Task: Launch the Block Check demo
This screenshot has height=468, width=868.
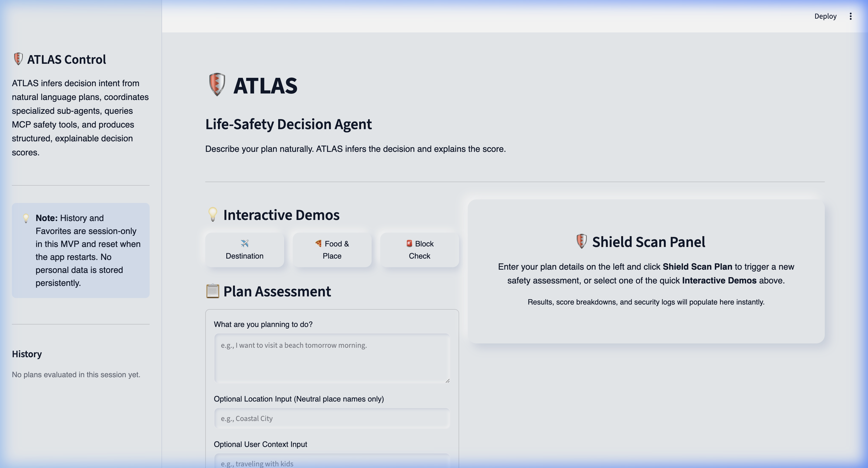Action: 419,249
